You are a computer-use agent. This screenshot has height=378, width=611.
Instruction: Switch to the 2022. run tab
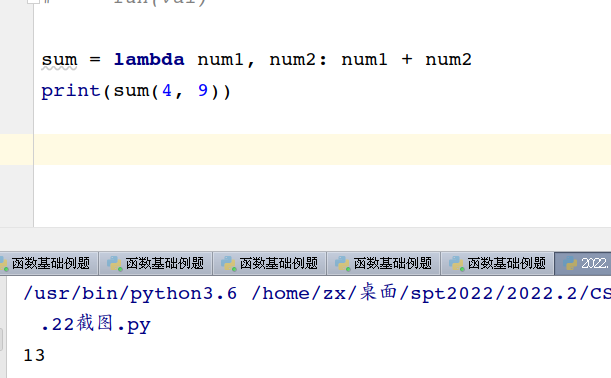583,263
